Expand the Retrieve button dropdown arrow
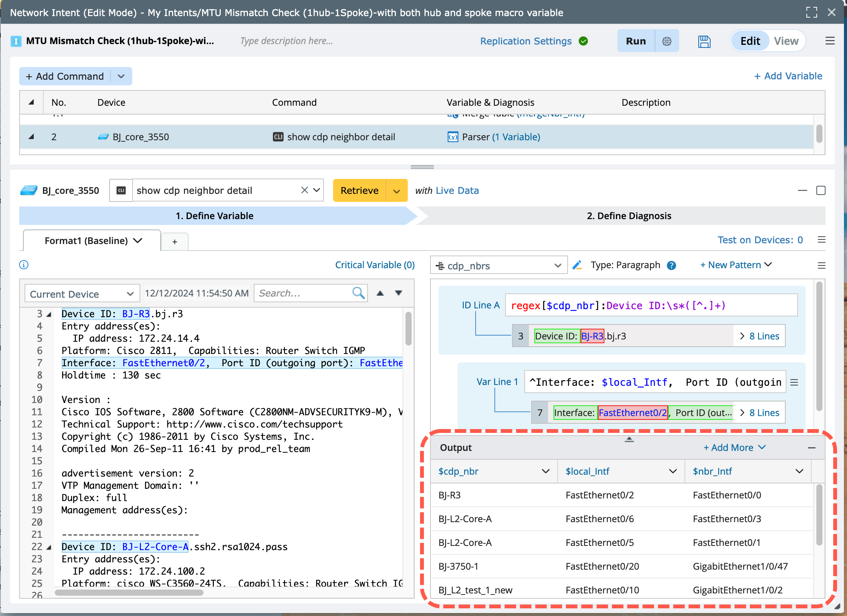This screenshot has height=616, width=847. 397,191
